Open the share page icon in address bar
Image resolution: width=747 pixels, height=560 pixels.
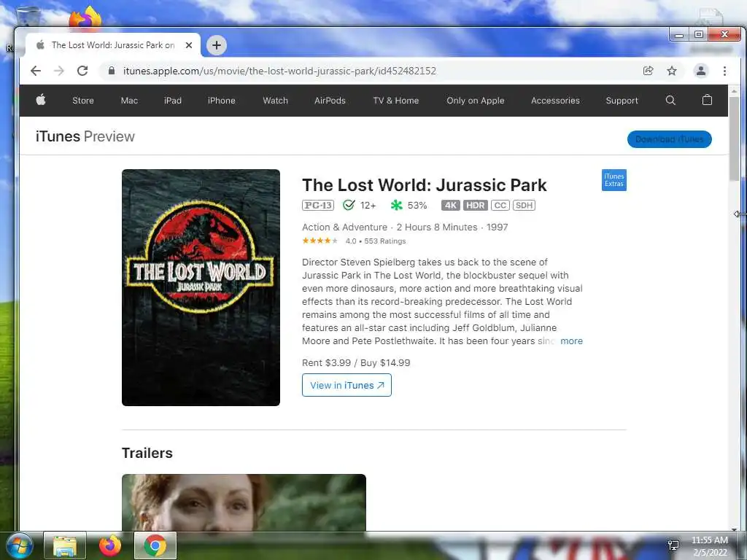point(648,71)
